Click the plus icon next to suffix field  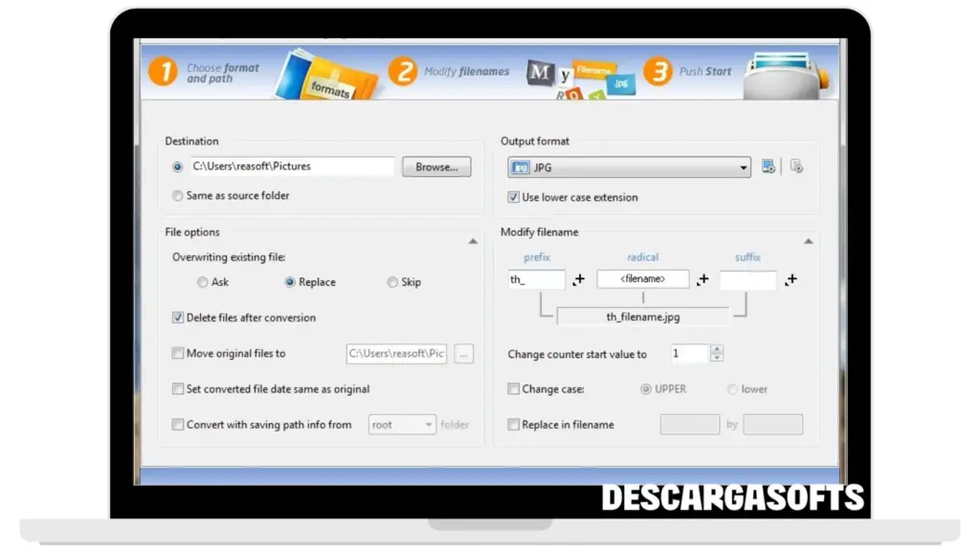pyautogui.click(x=791, y=280)
